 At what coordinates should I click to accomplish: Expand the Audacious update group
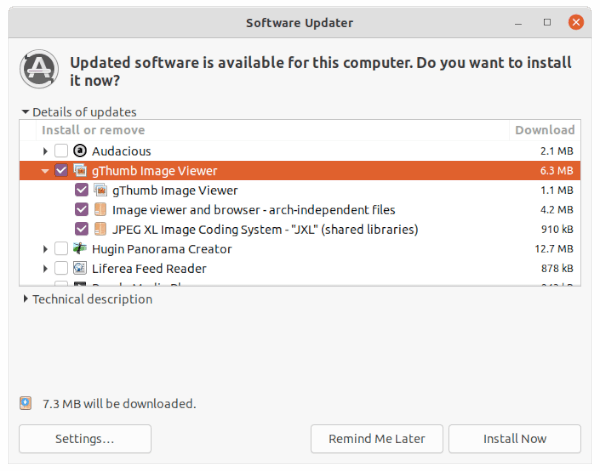coord(46,150)
